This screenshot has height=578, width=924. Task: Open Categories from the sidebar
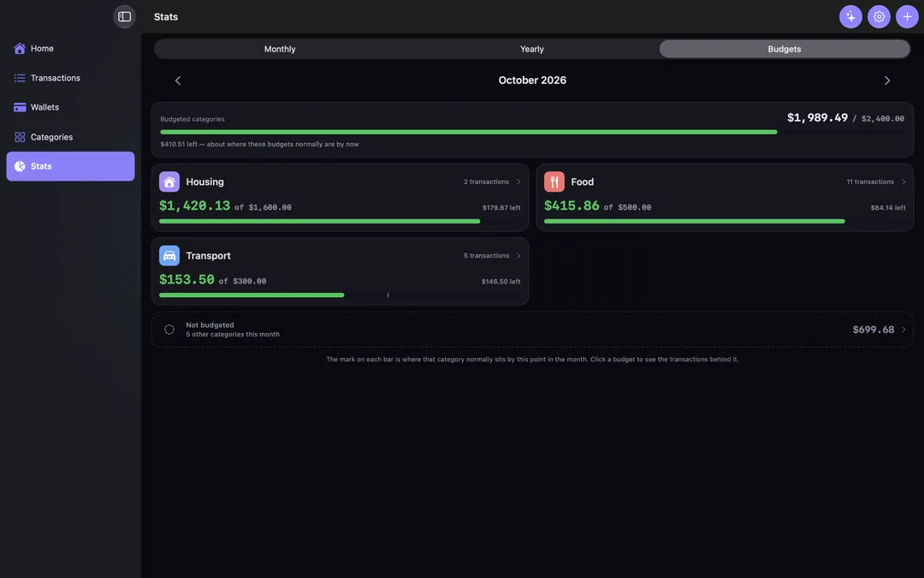tap(71, 137)
